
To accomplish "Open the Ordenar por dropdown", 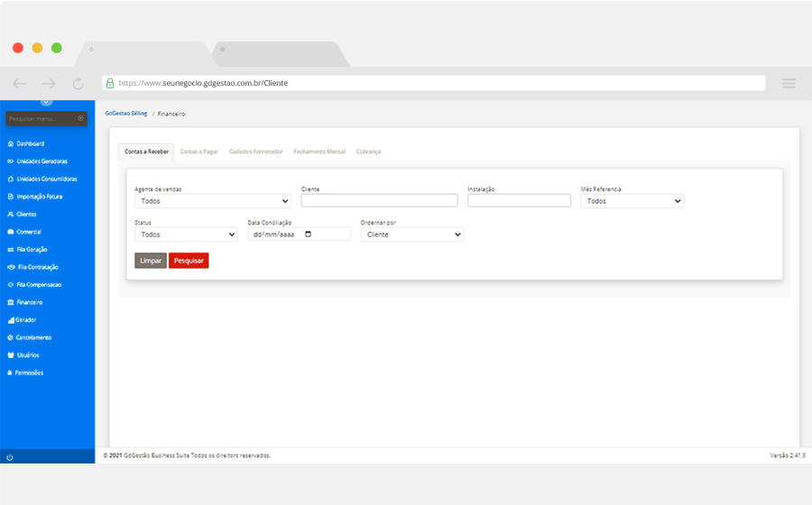I will (411, 234).
